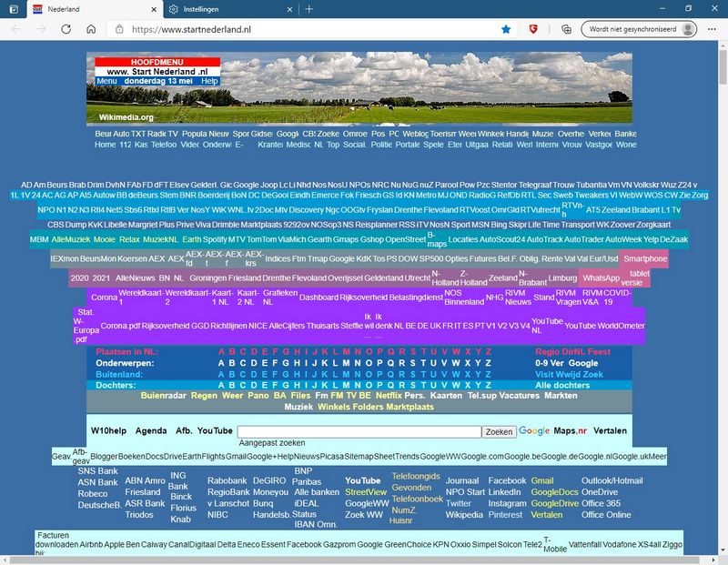728x565 pixels.
Task: Select letter Z in Onderwerpen row
Action: click(x=489, y=363)
